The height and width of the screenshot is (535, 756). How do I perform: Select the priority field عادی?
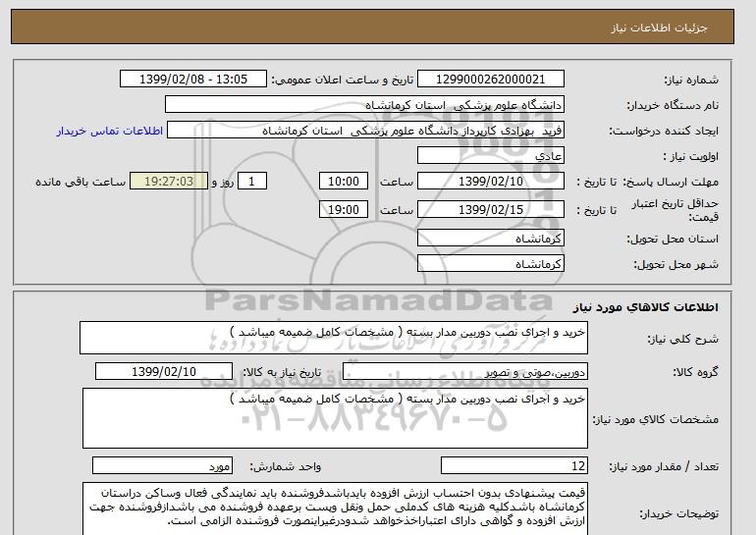click(490, 156)
